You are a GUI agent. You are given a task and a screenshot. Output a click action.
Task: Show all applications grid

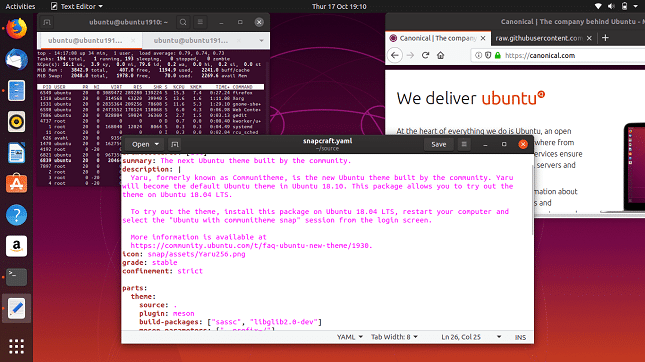click(x=16, y=346)
